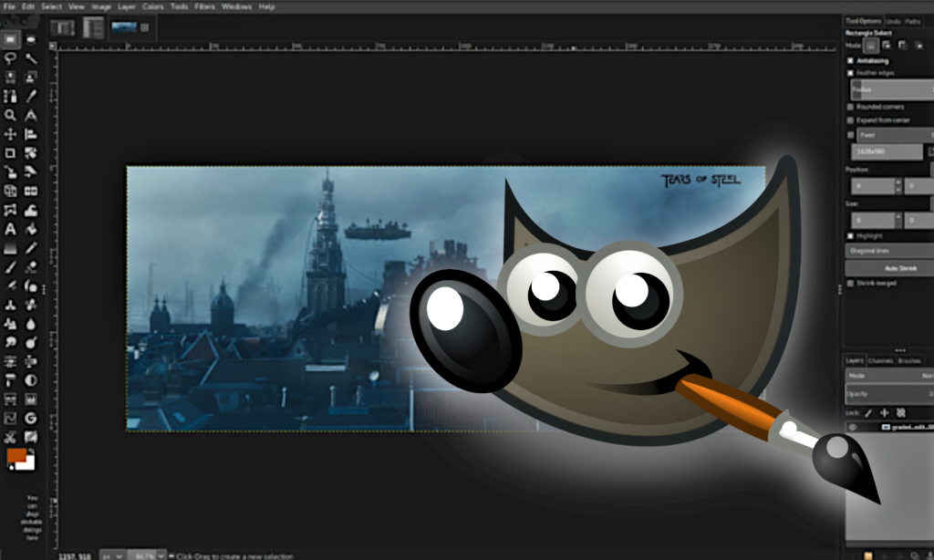This screenshot has width=934, height=560.
Task: Click the Auto Shrink button
Action: click(x=889, y=268)
